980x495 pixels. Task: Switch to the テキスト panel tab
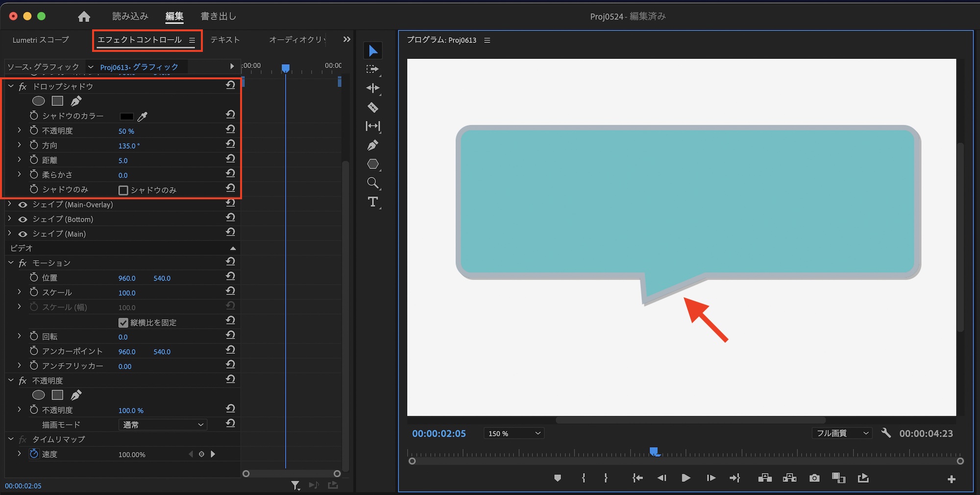click(225, 40)
